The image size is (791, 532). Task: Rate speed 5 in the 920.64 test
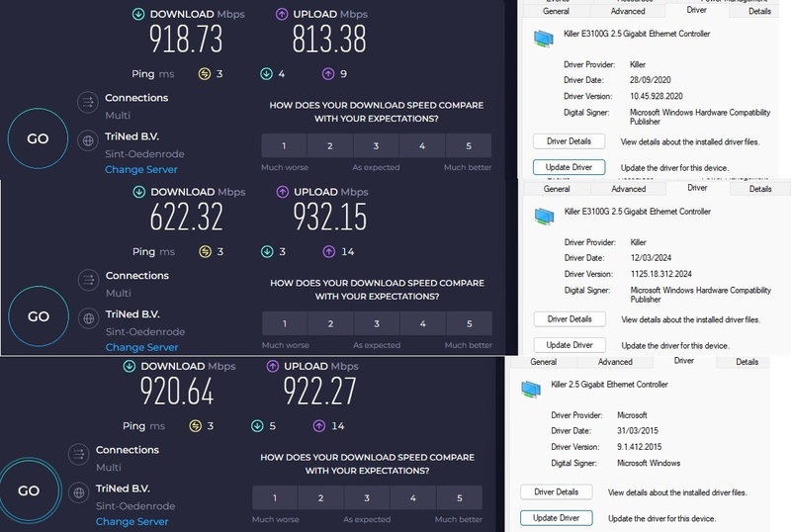tap(460, 497)
